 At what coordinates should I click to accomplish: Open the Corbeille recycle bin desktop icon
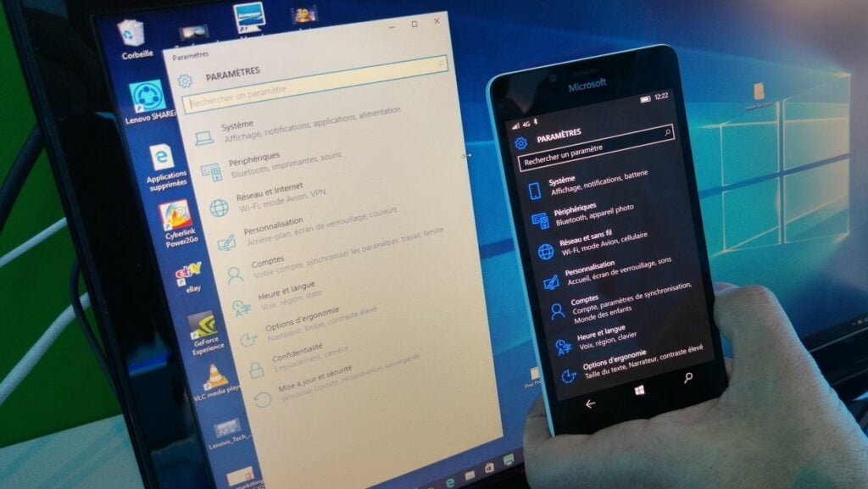point(134,40)
